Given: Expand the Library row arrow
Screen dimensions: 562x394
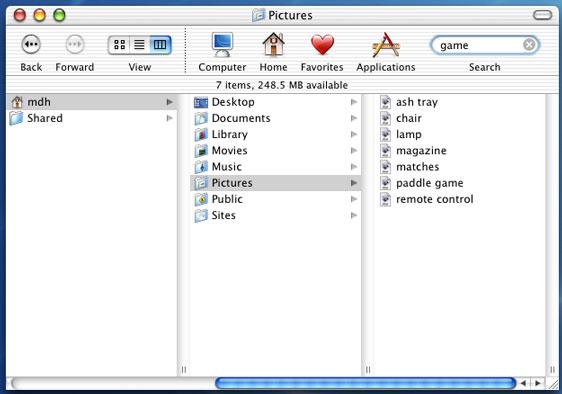Looking at the screenshot, I should pyautogui.click(x=354, y=134).
